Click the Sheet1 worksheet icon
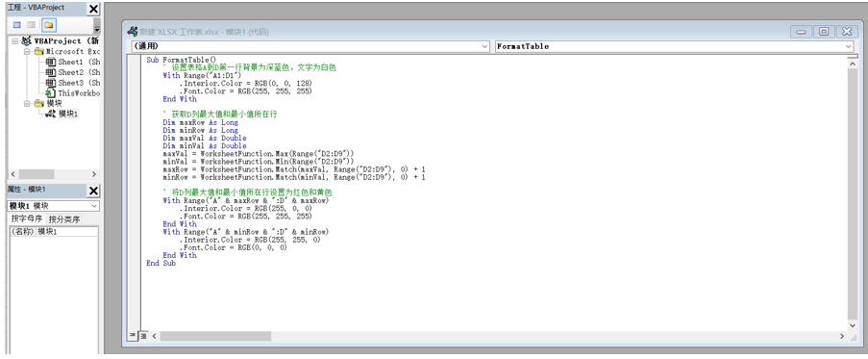The width and height of the screenshot is (868, 359). click(x=50, y=62)
